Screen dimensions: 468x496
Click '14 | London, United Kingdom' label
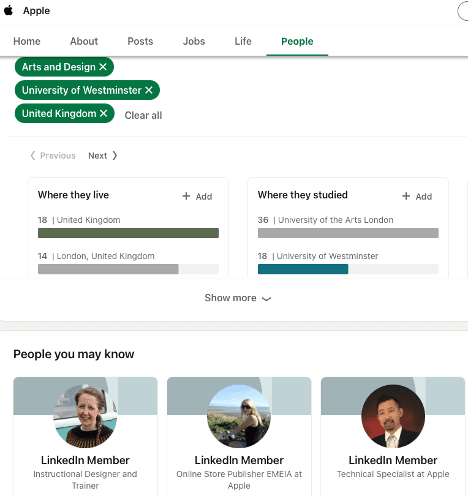click(96, 256)
